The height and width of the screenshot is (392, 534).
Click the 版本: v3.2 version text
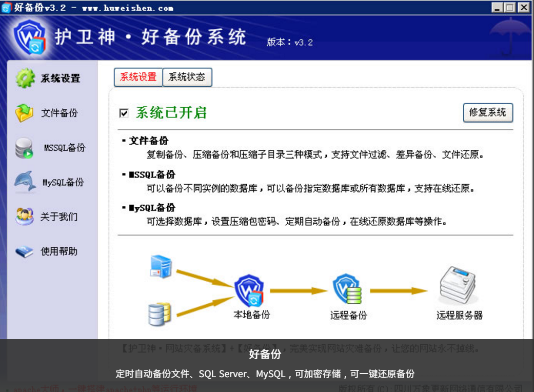289,42
